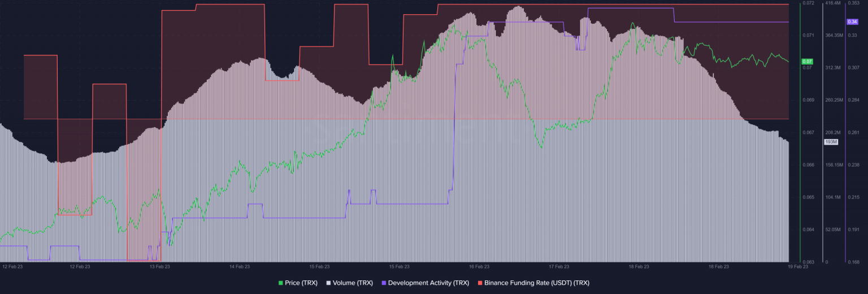Click the 416.4M volume axis maximum label
The width and height of the screenshot is (868, 294).
tap(833, 3)
